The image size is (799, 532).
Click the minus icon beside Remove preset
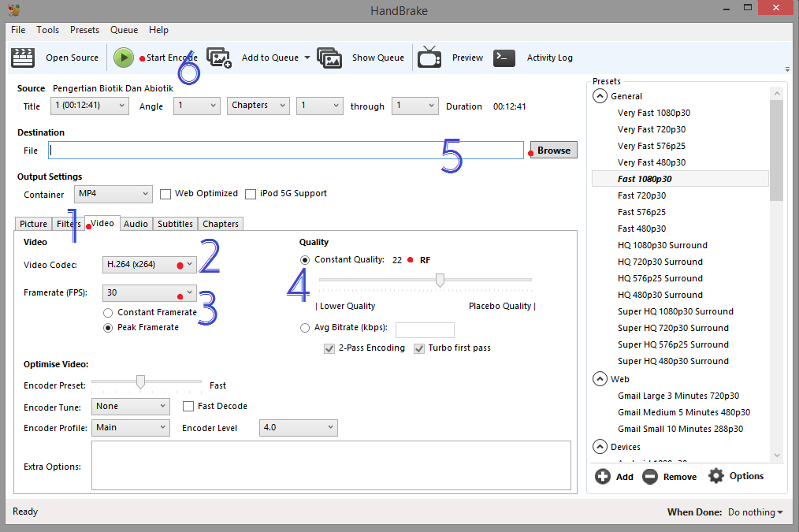pos(650,477)
